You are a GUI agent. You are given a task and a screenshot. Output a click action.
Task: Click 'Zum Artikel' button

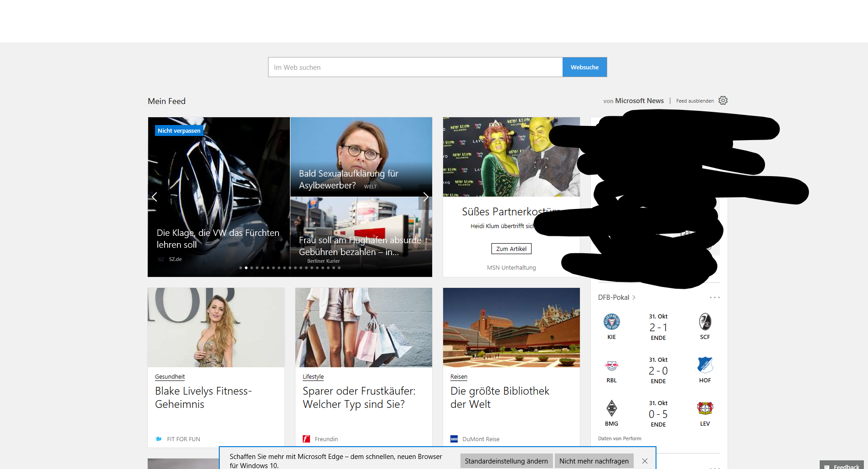coord(511,249)
